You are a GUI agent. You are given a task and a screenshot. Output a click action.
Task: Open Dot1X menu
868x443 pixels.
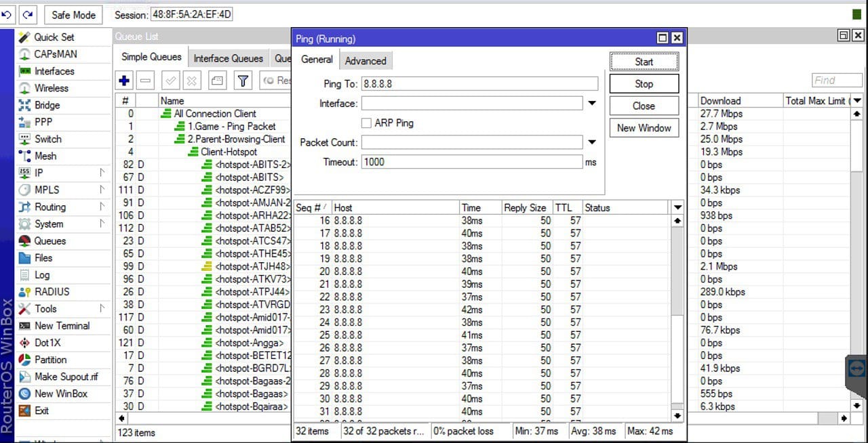[47, 343]
